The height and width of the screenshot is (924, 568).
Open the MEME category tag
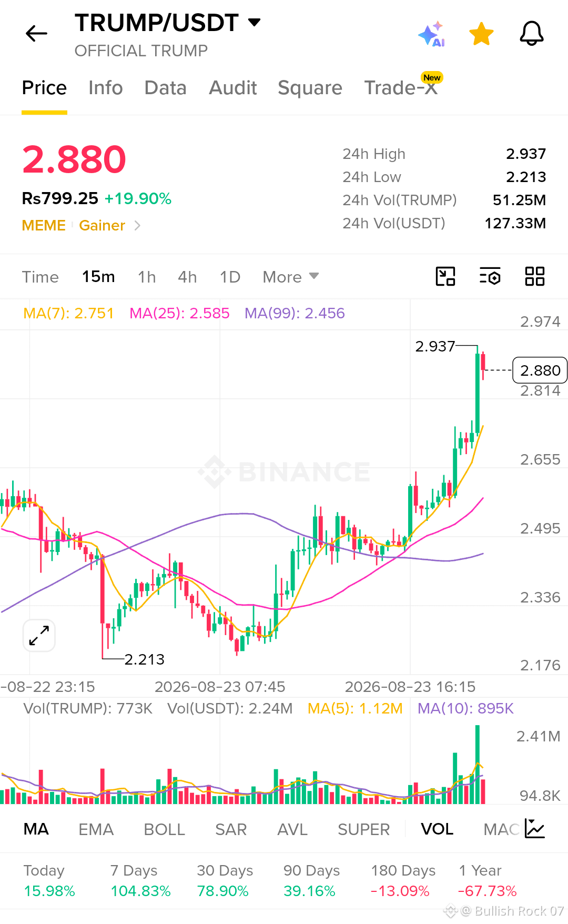[x=44, y=225]
